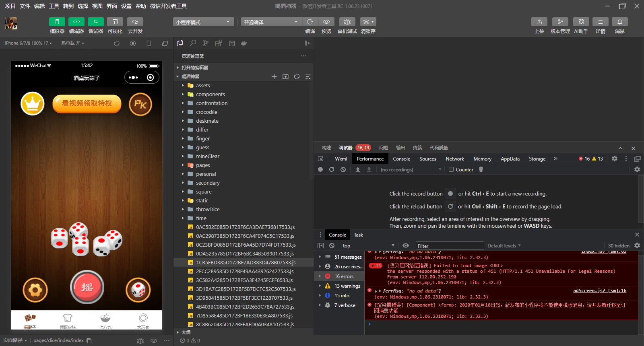644x346 pixels.
Task: Open the Default levels dropdown
Action: pyautogui.click(x=504, y=246)
